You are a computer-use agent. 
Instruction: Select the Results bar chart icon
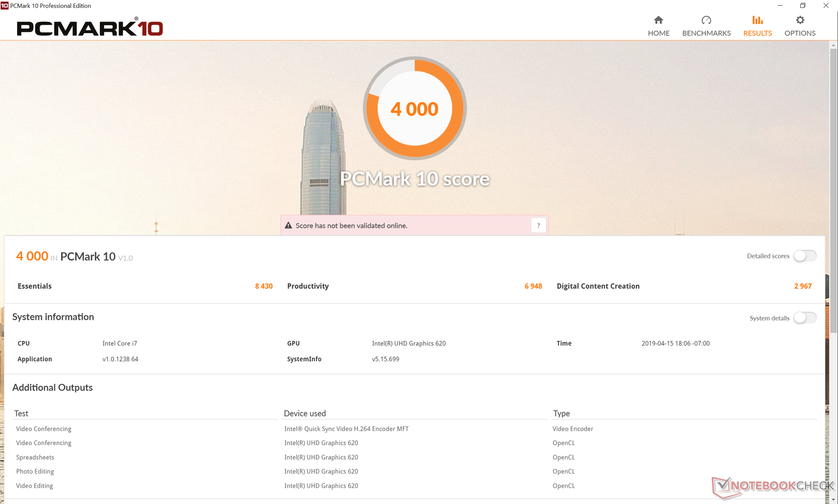pyautogui.click(x=757, y=20)
